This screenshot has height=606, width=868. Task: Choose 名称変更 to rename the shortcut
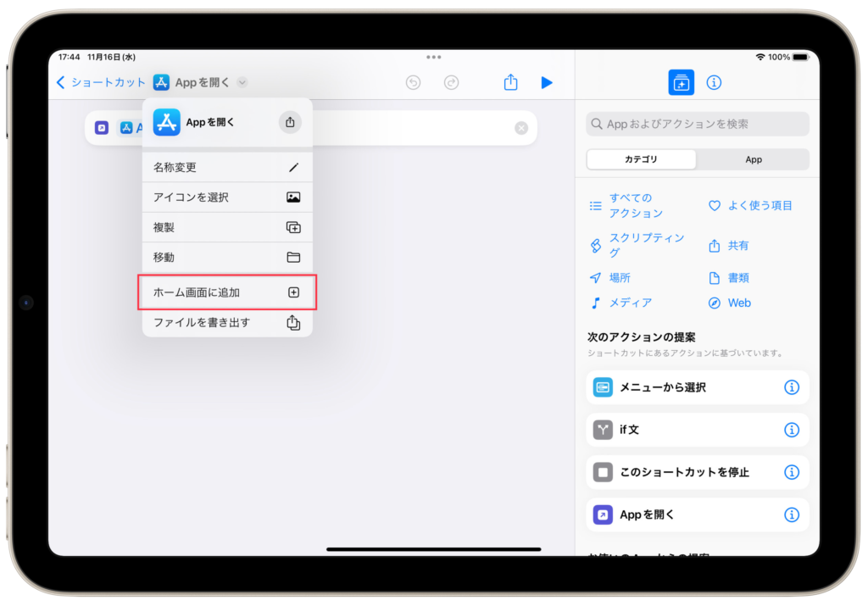click(227, 167)
